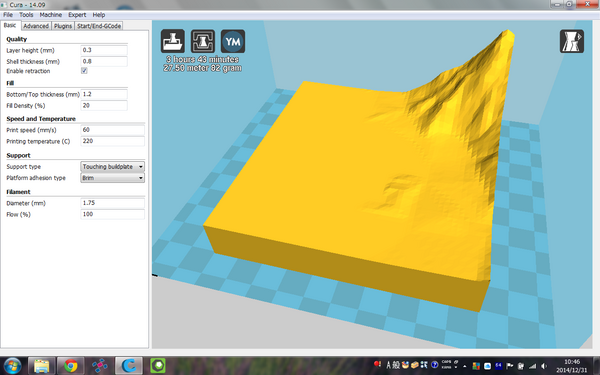This screenshot has width=600, height=375.
Task: Open the Help menu
Action: pyautogui.click(x=99, y=15)
